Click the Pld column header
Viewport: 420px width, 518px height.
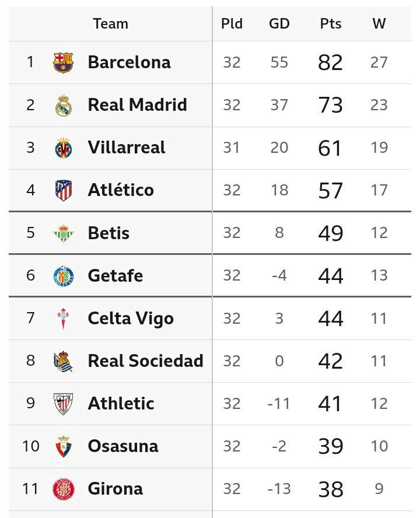pyautogui.click(x=232, y=24)
